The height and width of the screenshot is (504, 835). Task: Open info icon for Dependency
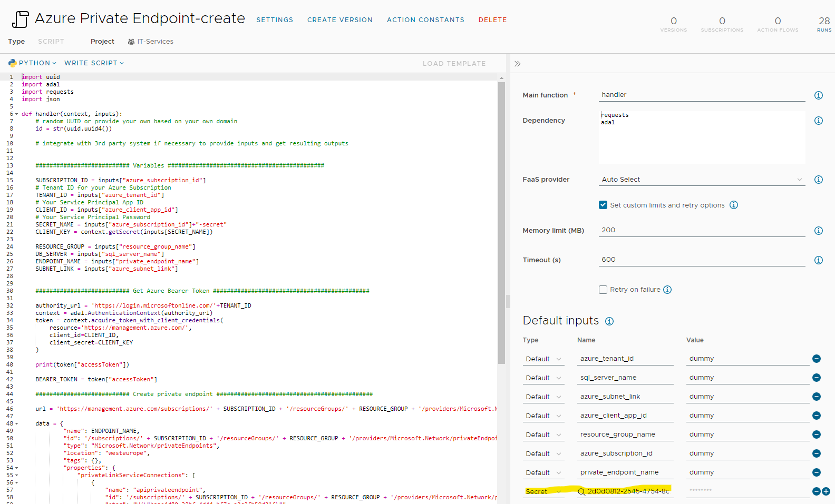(x=818, y=121)
